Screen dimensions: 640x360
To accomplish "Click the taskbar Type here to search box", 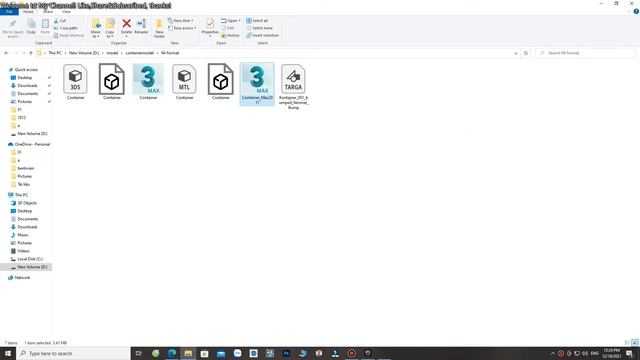I will [74, 353].
